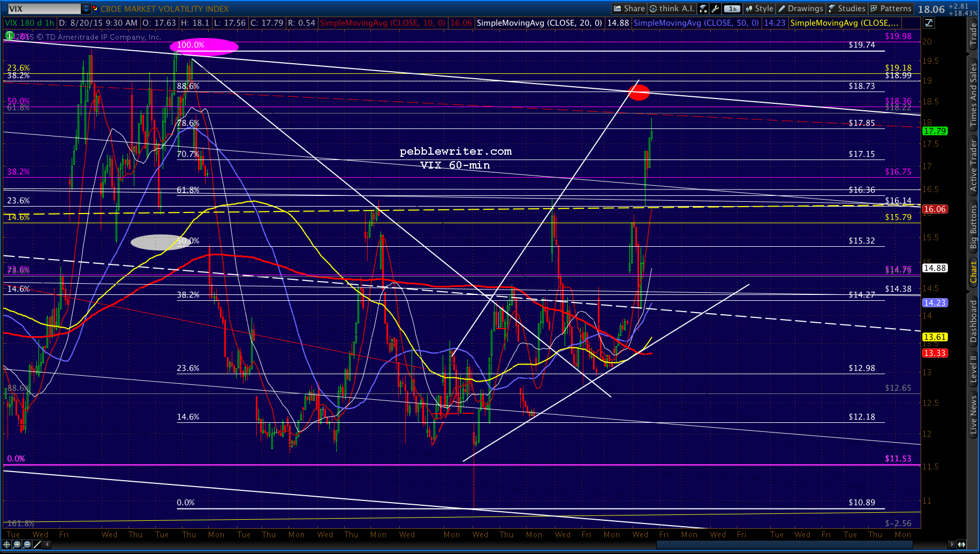Click the $16.36 Fibonacci level label
Screen dimensions: 980x554
coord(862,190)
